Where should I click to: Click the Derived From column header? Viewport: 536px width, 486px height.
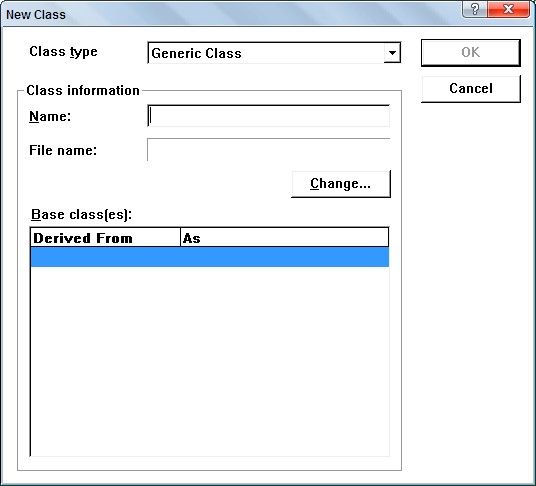click(105, 238)
